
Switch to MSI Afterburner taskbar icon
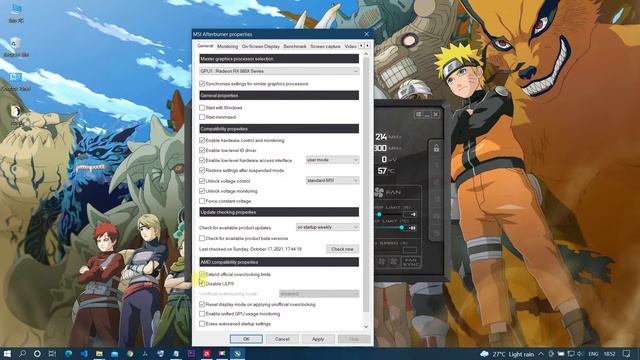coord(237,353)
